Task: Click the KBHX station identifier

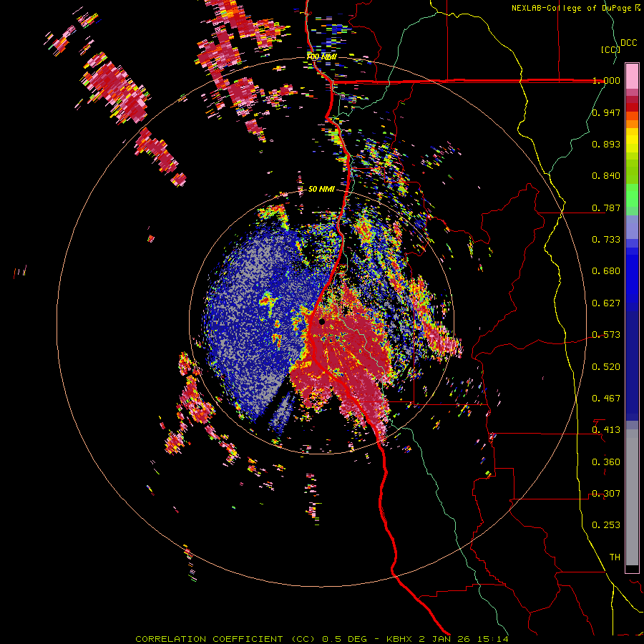Action: pos(400,639)
